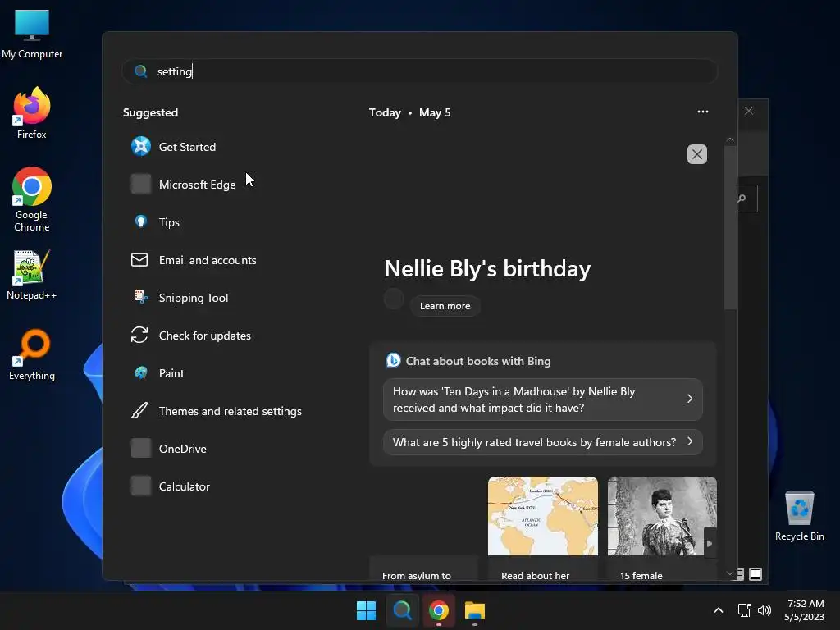Ask Bing about travel books by female authors

tap(543, 442)
